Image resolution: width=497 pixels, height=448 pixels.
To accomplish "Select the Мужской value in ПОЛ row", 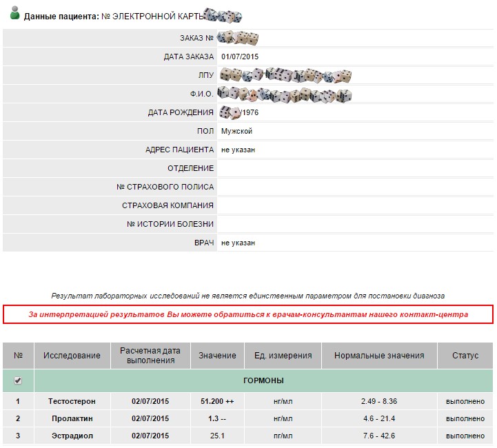I will point(236,131).
